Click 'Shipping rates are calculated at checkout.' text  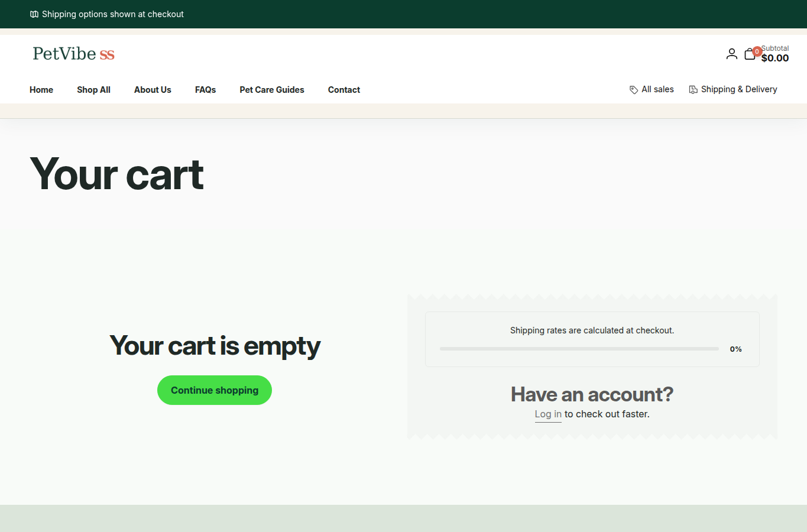592,330
